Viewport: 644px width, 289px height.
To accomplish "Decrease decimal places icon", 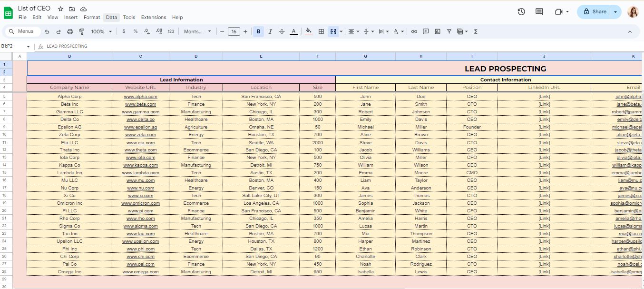I will [147, 31].
